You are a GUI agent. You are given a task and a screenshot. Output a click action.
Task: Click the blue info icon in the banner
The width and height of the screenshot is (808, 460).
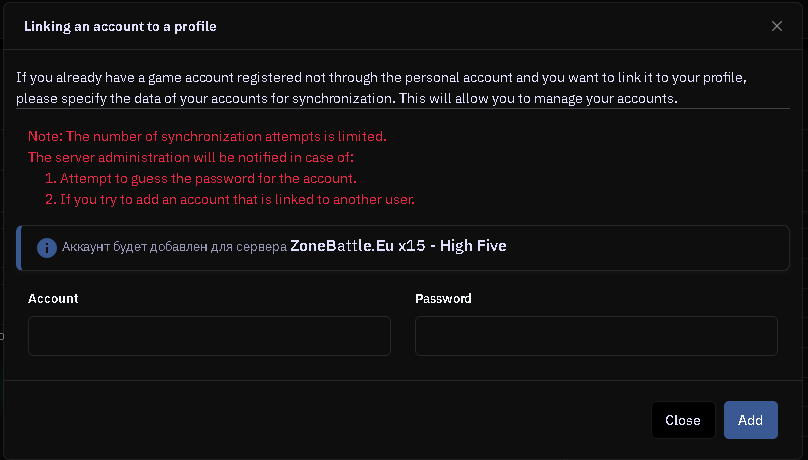click(x=46, y=247)
